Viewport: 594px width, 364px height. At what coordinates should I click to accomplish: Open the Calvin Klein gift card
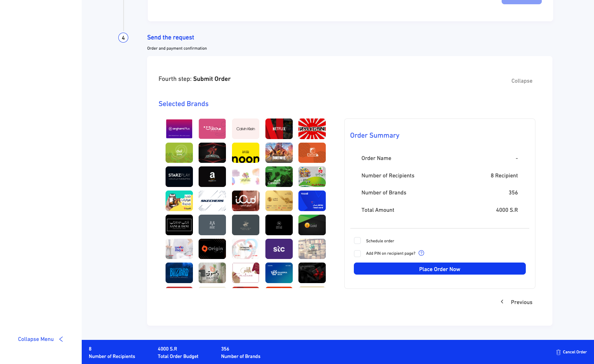[x=245, y=129]
